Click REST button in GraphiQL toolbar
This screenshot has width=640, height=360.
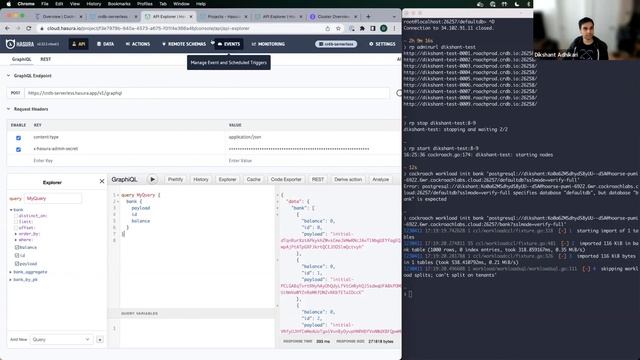[x=318, y=180]
